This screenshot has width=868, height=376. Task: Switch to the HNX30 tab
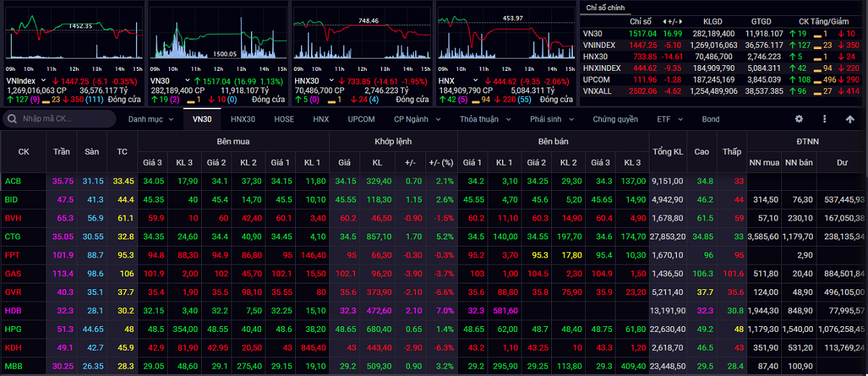pos(242,119)
